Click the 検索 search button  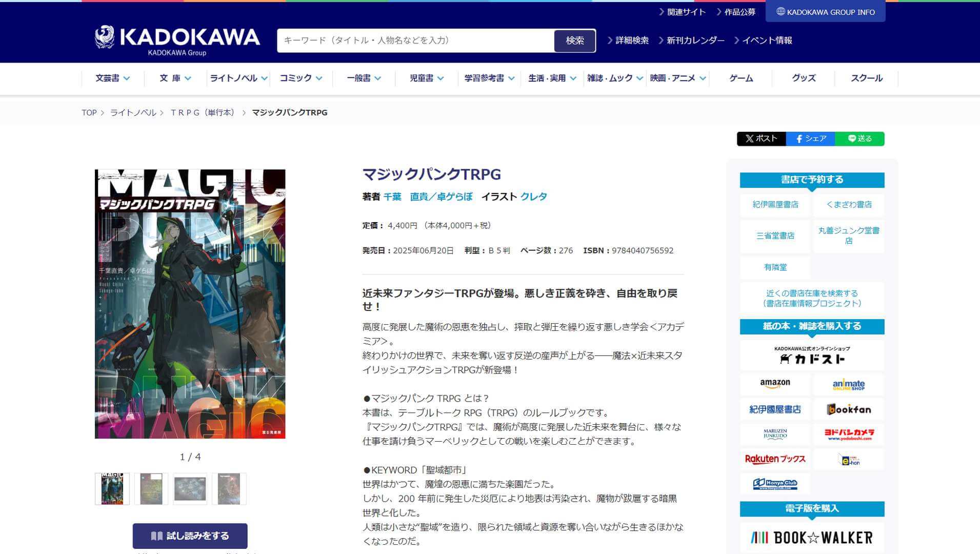point(575,41)
